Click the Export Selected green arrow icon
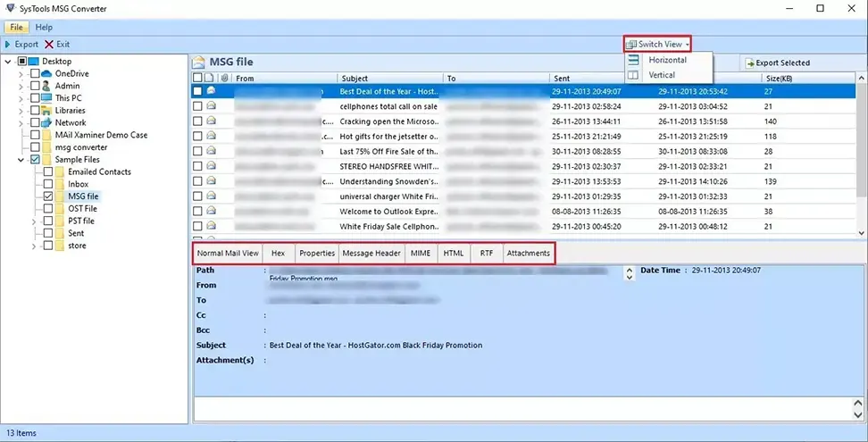 point(750,63)
